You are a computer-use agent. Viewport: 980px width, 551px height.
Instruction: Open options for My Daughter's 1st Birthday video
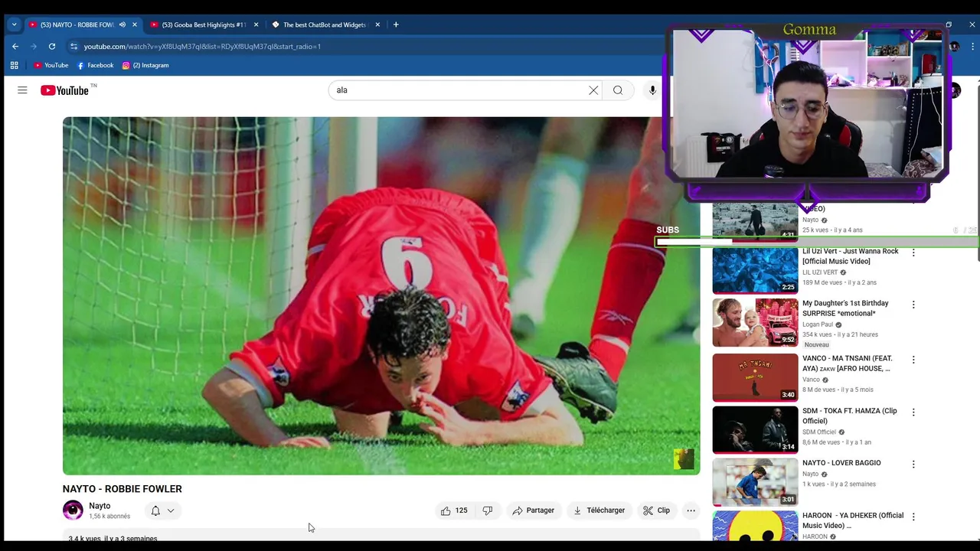(913, 305)
